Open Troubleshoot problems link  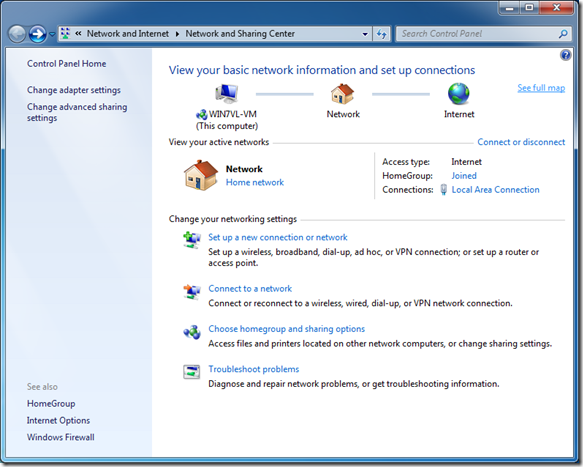pyautogui.click(x=254, y=369)
